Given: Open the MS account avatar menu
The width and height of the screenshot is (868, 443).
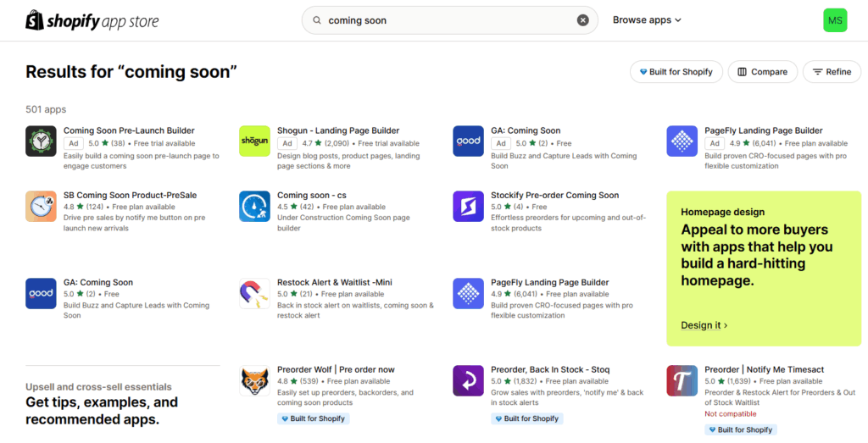Looking at the screenshot, I should pyautogui.click(x=835, y=20).
